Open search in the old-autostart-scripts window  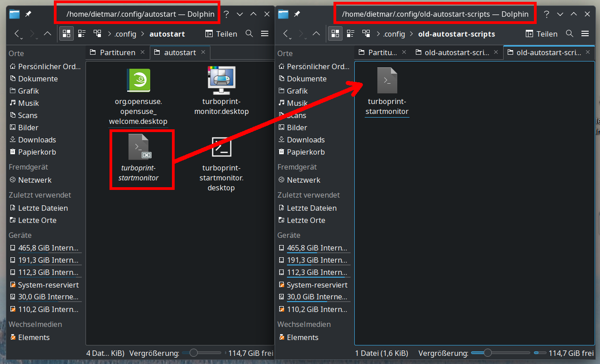point(569,33)
